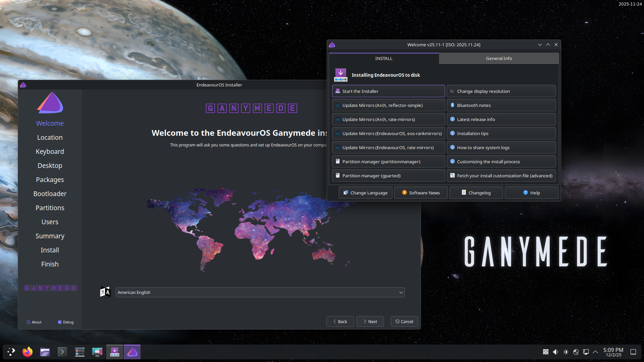Click the language translate icon in installer
This screenshot has width=644, height=362.
pyautogui.click(x=105, y=292)
